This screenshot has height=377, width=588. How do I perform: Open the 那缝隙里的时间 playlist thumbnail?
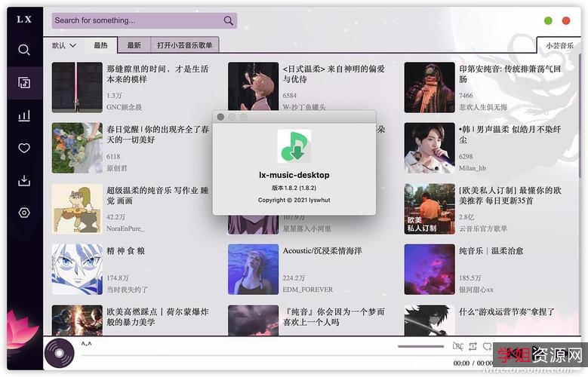77,87
